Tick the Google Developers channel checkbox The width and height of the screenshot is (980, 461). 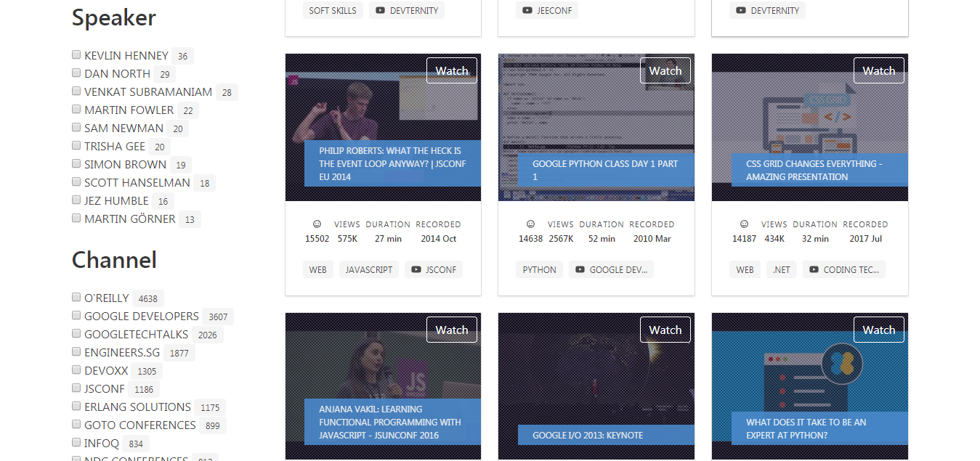pyautogui.click(x=76, y=316)
